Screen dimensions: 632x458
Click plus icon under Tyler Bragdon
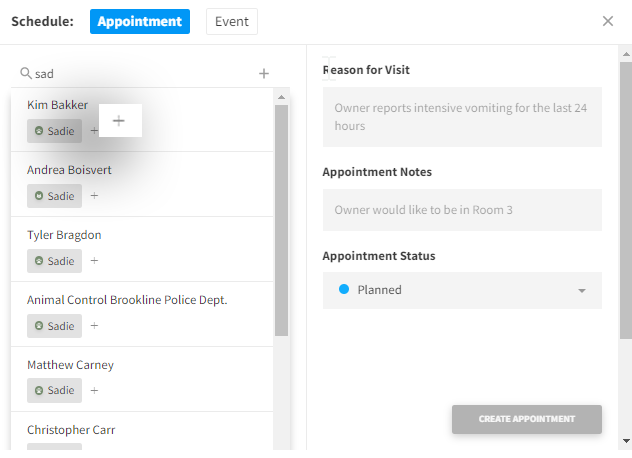click(x=95, y=261)
